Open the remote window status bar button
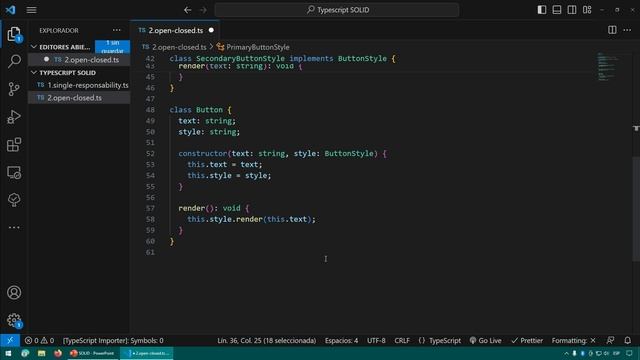640x360 pixels. click(10, 340)
